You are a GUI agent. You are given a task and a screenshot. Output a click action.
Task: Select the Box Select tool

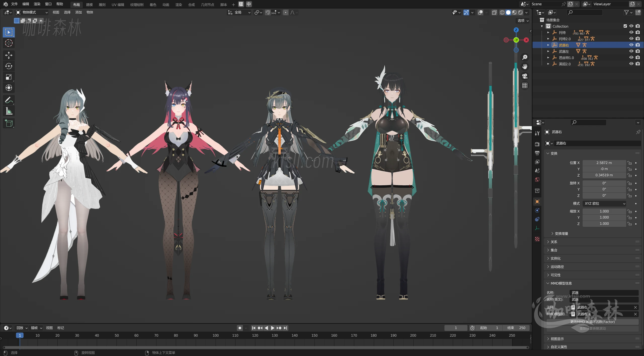pyautogui.click(x=9, y=32)
